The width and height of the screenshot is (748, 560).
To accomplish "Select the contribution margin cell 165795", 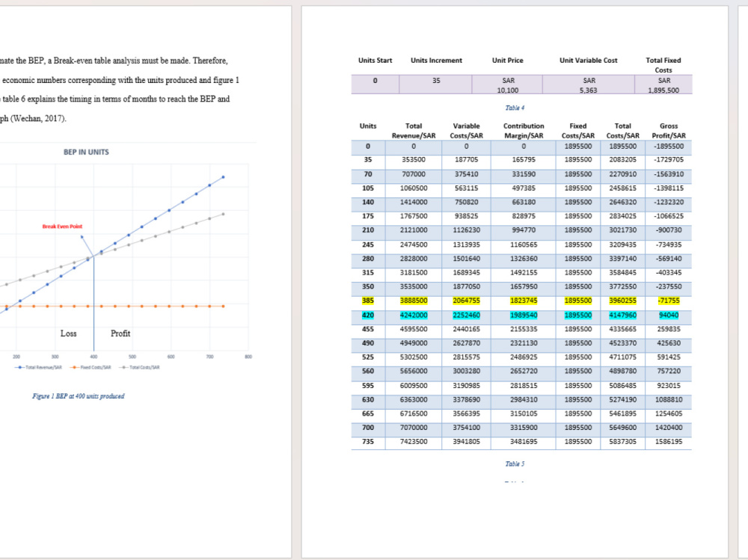I will pos(524,160).
